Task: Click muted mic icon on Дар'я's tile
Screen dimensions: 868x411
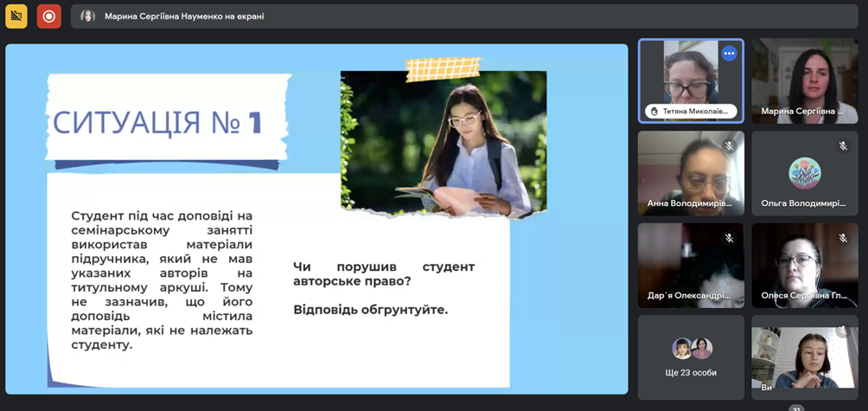Action: point(729,238)
